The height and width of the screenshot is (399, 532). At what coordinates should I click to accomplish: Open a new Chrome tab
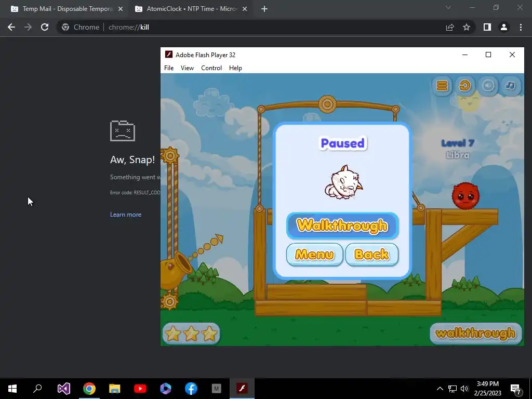[x=264, y=9]
